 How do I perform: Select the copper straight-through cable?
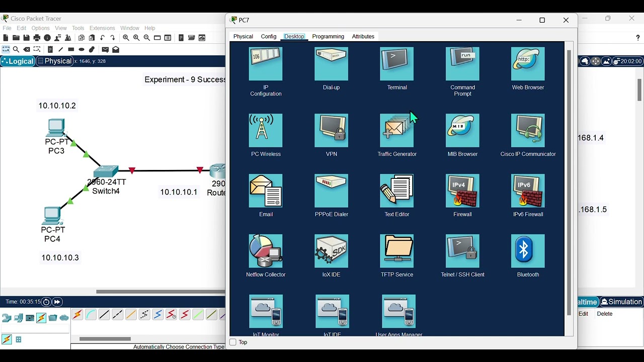point(104,315)
